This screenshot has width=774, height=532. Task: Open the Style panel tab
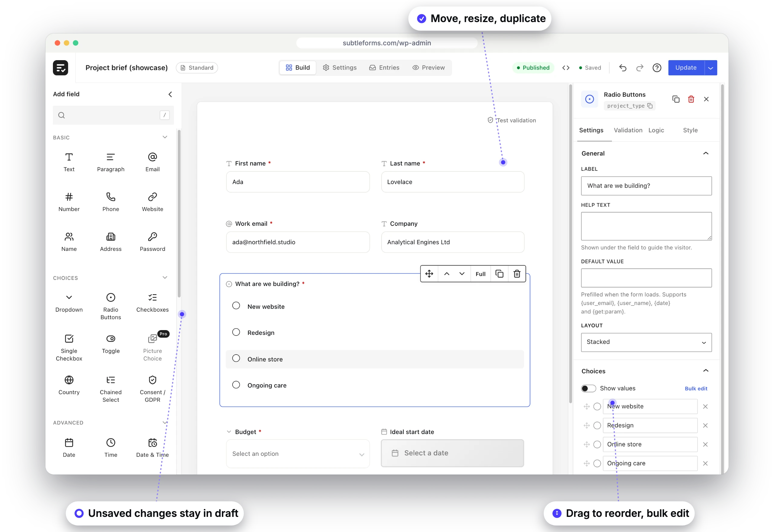point(690,130)
